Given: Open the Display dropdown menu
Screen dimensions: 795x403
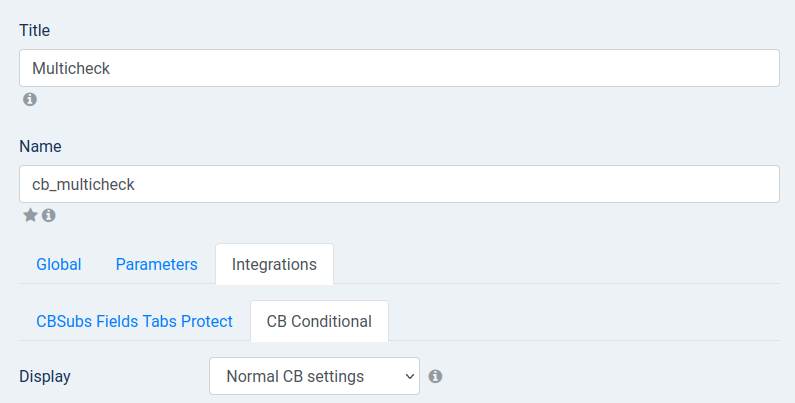Looking at the screenshot, I should [x=314, y=376].
